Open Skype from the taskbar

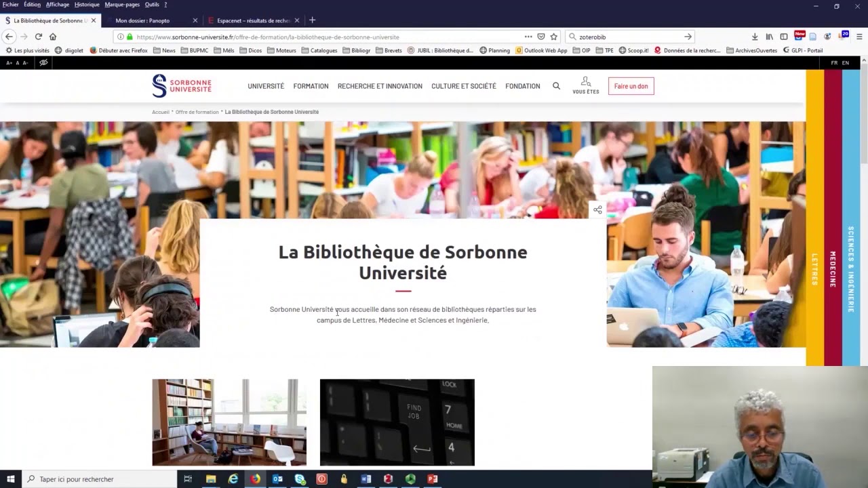coord(300,479)
